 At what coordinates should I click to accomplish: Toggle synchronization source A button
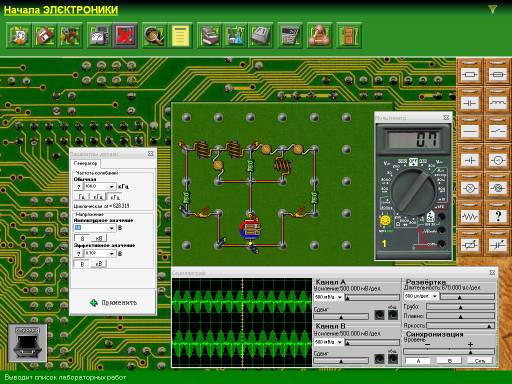pos(418,360)
